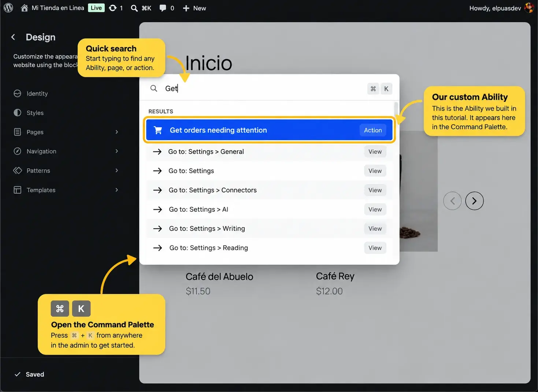The height and width of the screenshot is (392, 538).
Task: Click the Navigation compass icon
Action: coord(17,151)
